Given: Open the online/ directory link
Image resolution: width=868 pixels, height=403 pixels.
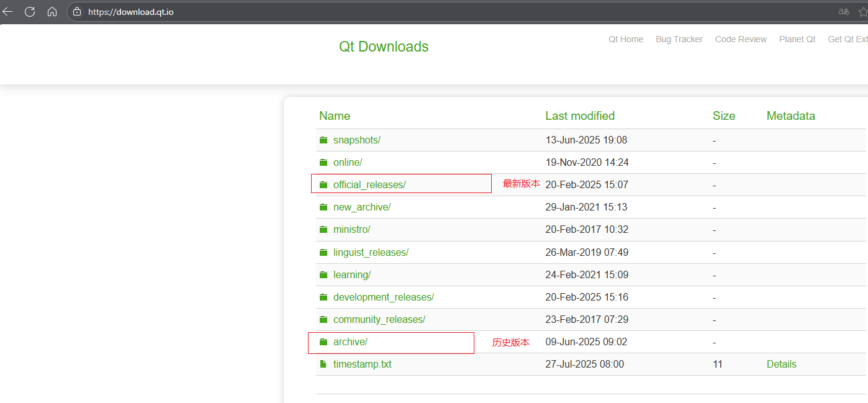Looking at the screenshot, I should [348, 163].
